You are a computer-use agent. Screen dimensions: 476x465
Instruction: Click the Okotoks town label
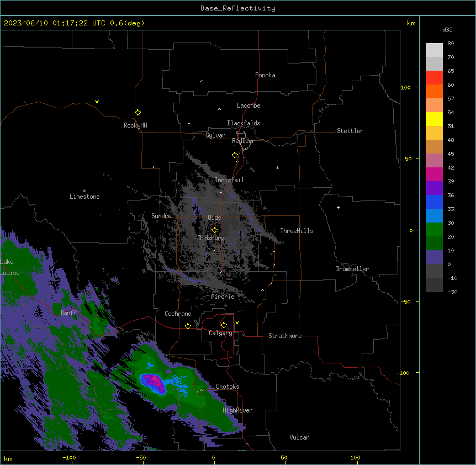(x=228, y=387)
